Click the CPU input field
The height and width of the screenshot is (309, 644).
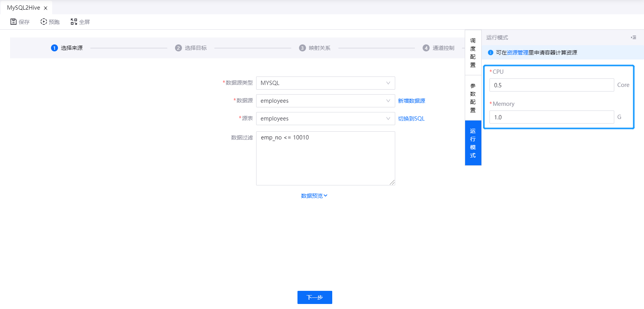click(x=552, y=85)
